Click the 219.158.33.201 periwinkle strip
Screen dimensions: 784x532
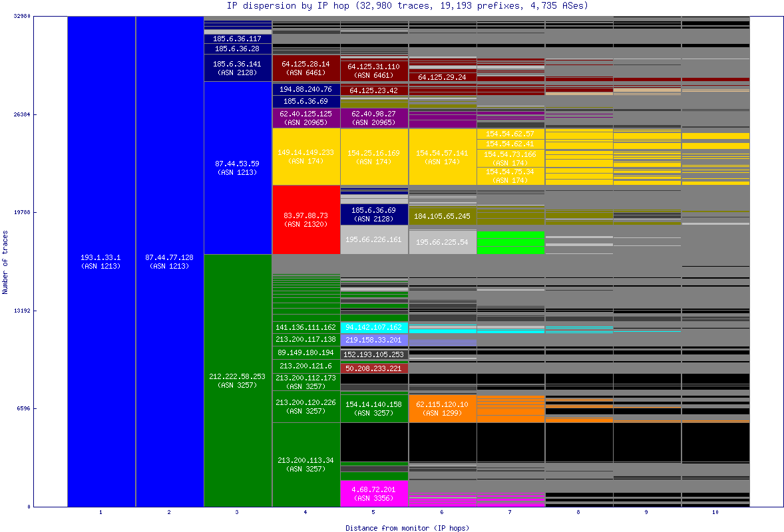click(373, 339)
